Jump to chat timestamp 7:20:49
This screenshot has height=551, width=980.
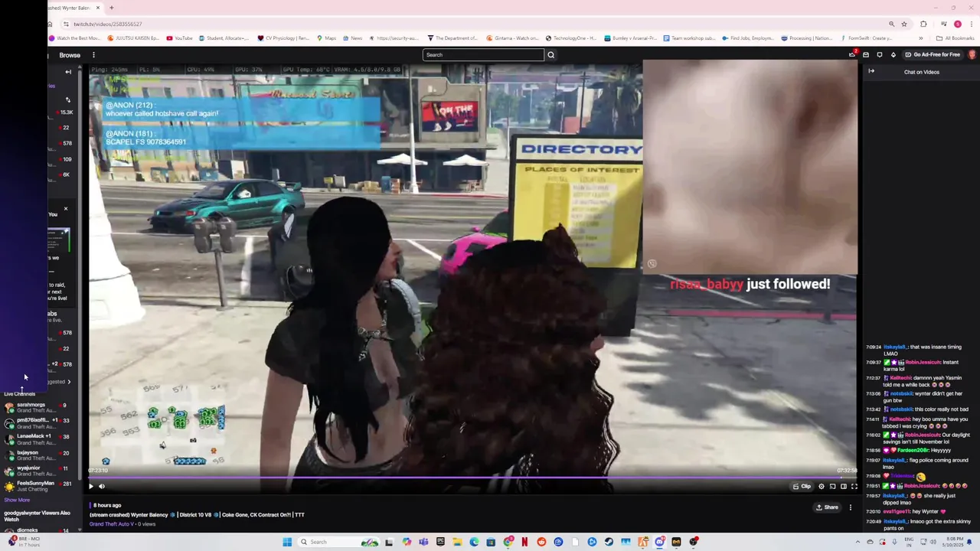(873, 521)
